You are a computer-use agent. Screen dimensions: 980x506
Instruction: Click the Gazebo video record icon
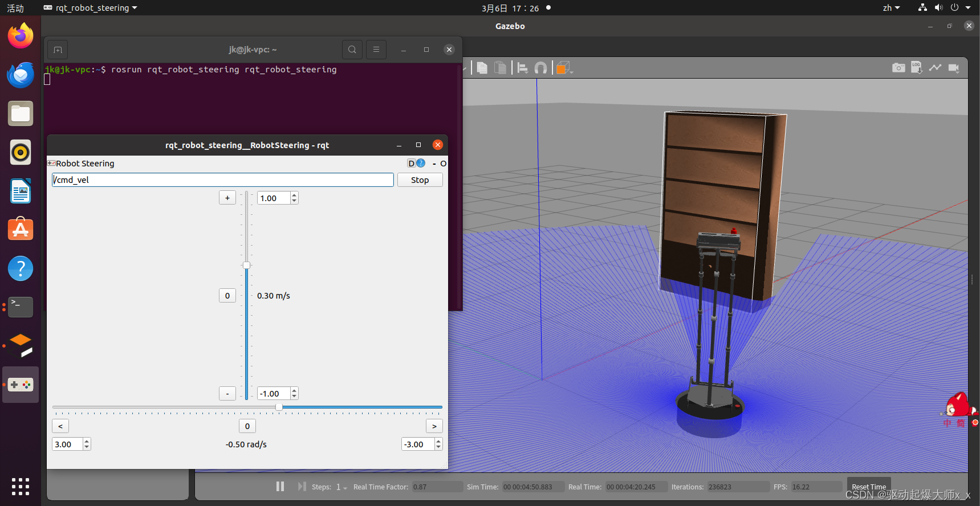click(953, 67)
